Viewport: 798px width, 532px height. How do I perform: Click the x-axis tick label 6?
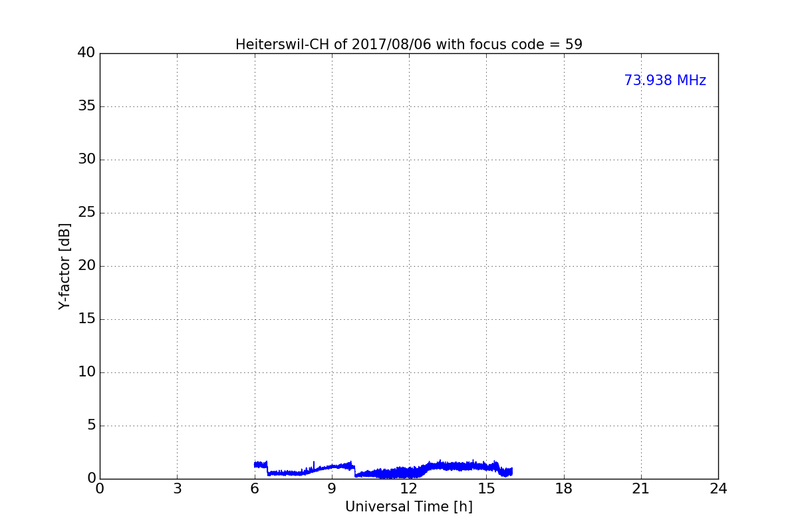tap(254, 489)
